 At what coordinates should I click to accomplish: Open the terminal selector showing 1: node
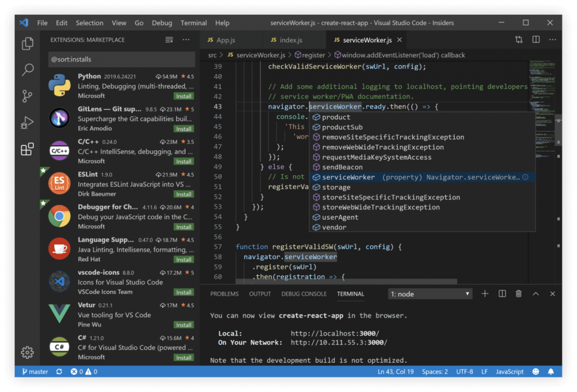click(430, 293)
